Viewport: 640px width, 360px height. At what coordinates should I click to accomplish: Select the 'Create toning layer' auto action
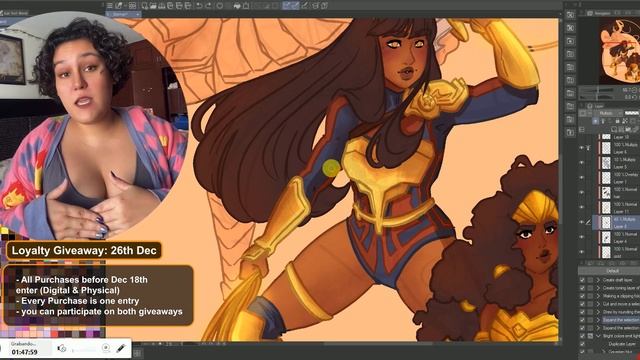point(621,288)
